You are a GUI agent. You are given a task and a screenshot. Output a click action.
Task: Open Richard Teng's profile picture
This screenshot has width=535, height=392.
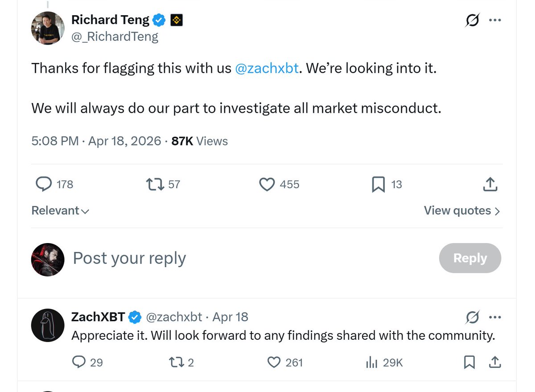pyautogui.click(x=48, y=28)
